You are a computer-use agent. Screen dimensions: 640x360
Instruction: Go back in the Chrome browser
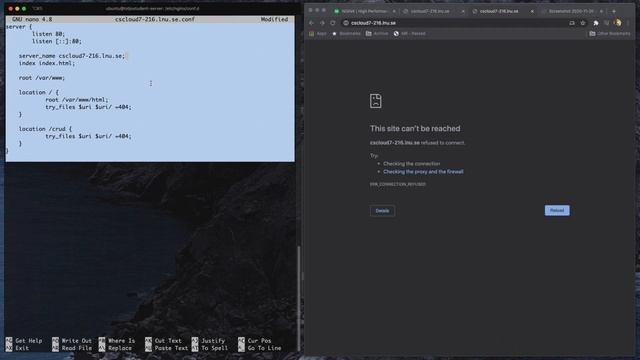(x=311, y=23)
